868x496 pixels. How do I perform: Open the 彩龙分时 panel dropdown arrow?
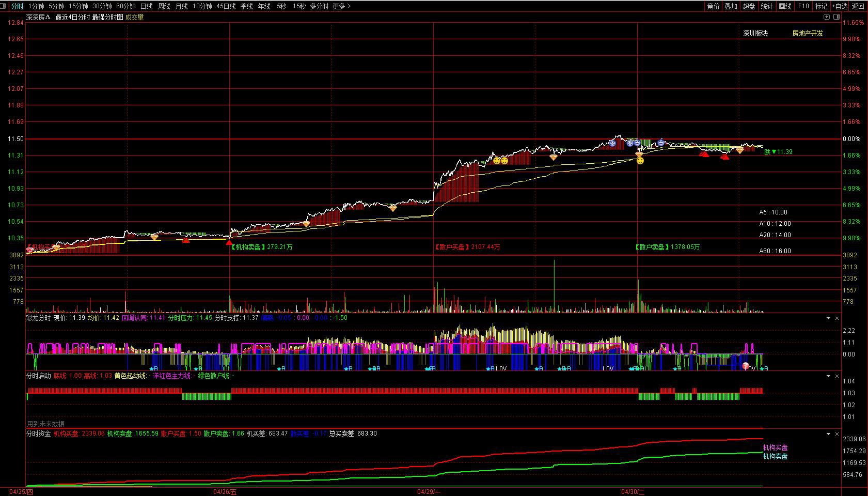[828, 318]
